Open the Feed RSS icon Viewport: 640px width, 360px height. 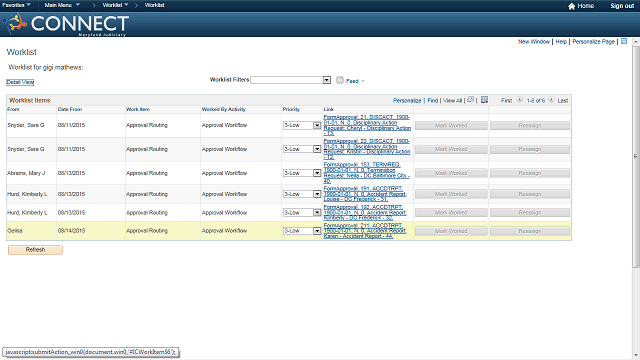point(340,80)
